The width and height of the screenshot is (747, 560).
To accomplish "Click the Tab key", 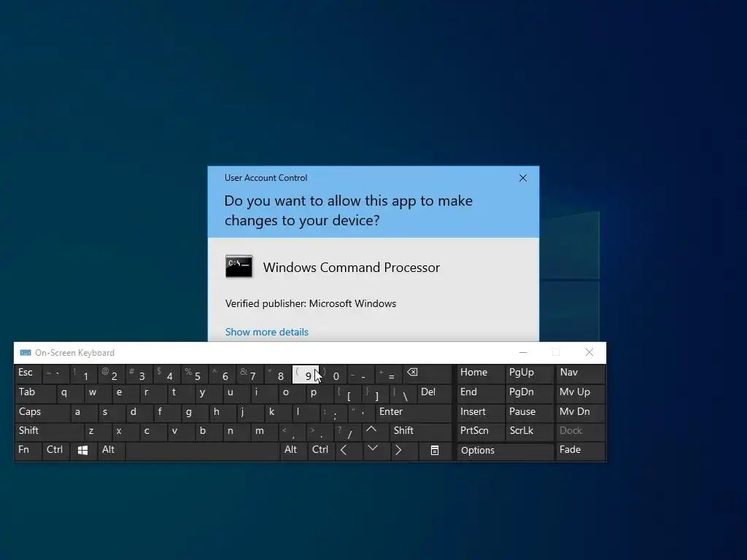I will 35,393.
